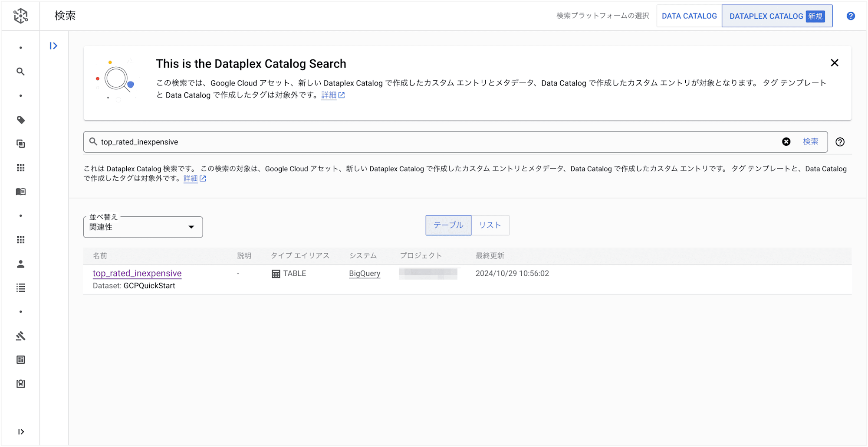Screen dimensions: 868x447
Task: Open the overlapping squares icon in sidebar
Action: tap(20, 144)
